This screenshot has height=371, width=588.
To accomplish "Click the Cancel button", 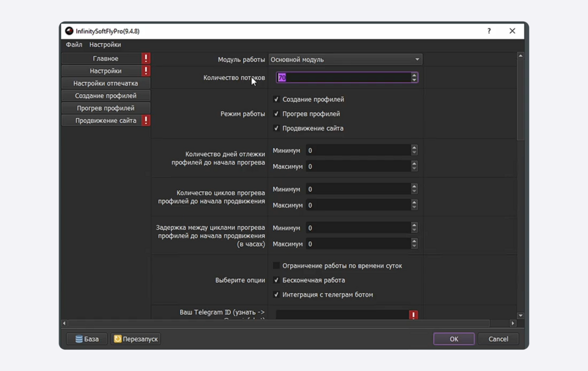I will 498,339.
